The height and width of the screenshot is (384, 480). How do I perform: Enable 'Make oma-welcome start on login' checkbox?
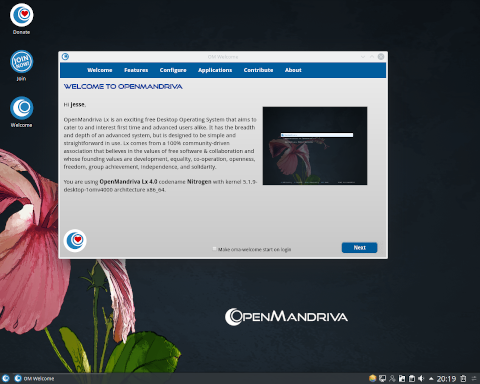[x=214, y=249]
